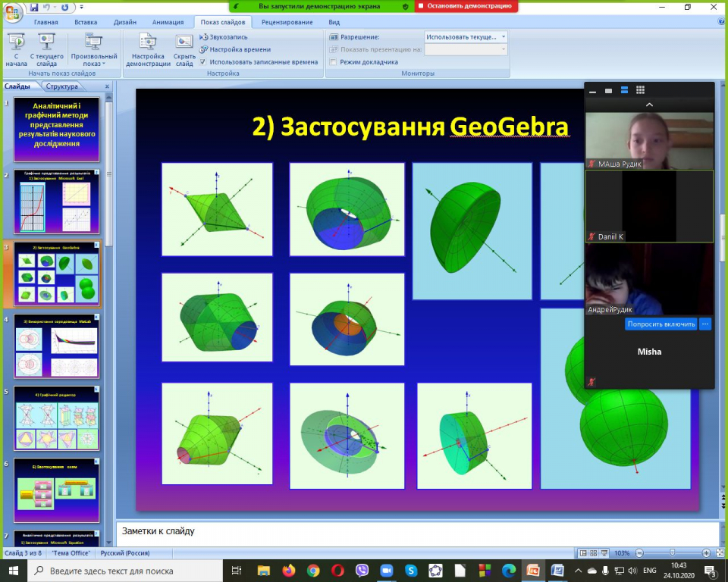This screenshot has height=582, width=728.
Task: Open the "Вставка" ribbon tab
Action: pyautogui.click(x=86, y=22)
